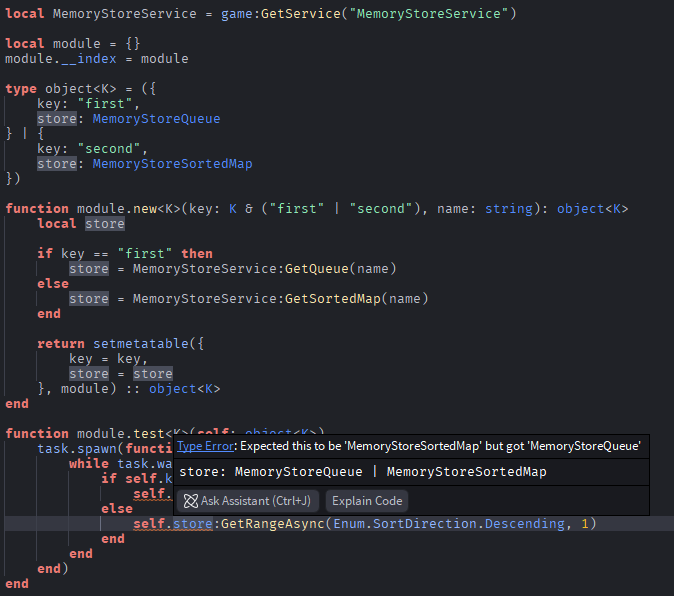
Task: Click MemoryStoreService:GetSortedMap(name) call
Action: (280, 299)
